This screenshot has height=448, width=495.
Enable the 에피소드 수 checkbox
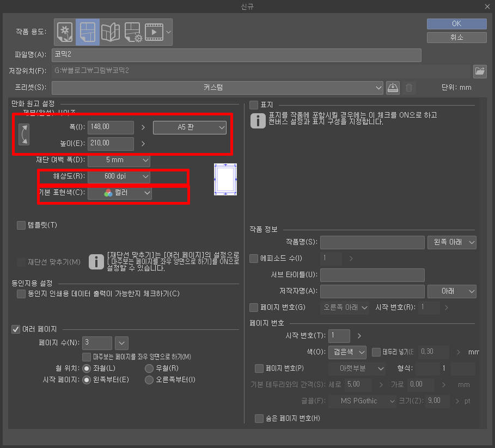coord(254,259)
